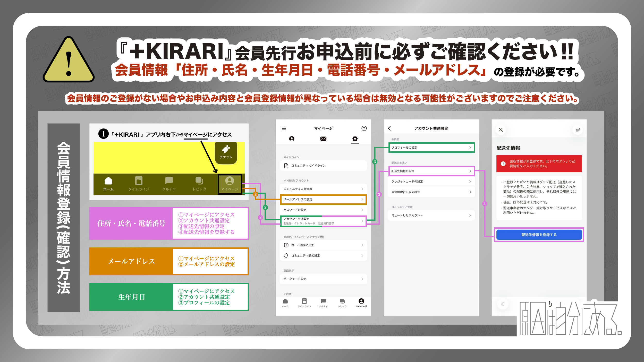
Task: Click the 配送先情報を登録する button
Action: point(539,235)
